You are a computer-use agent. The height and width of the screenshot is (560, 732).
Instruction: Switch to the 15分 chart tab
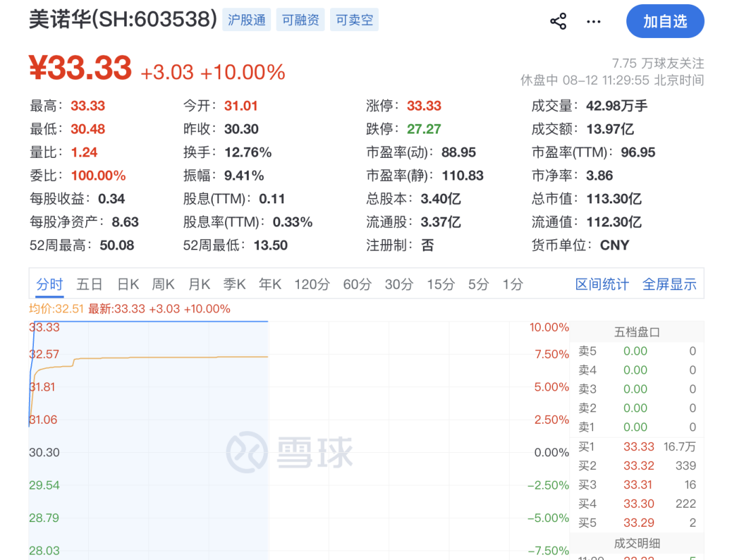tap(441, 284)
